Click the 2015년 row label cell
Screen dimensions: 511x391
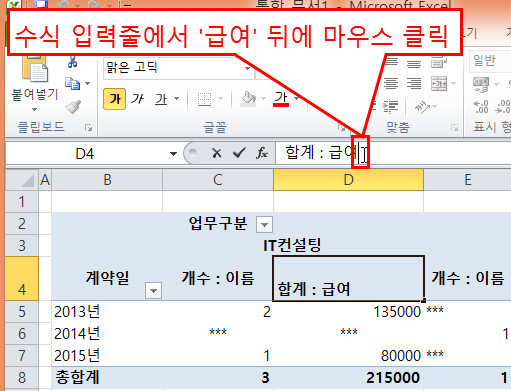coord(107,356)
